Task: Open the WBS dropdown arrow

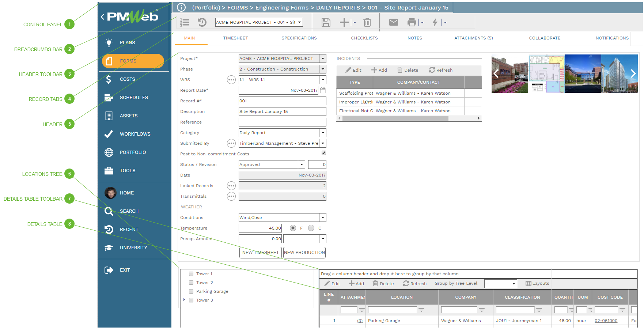Action: point(323,80)
